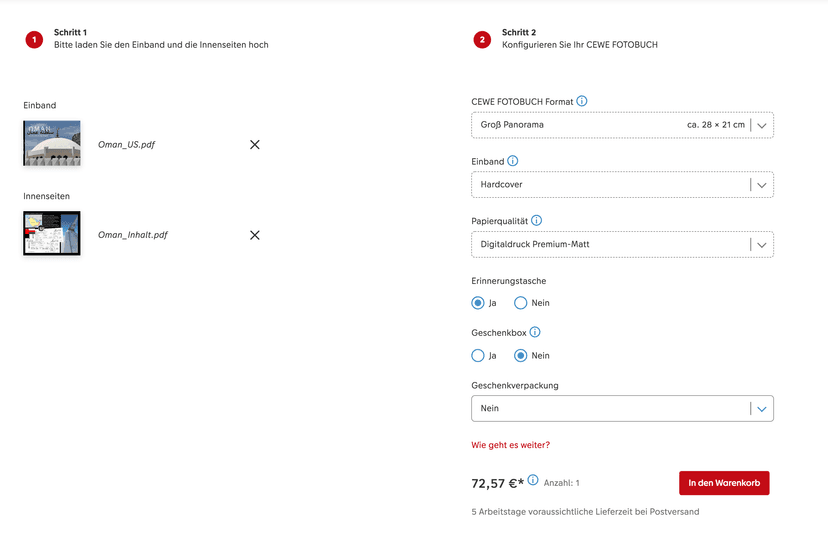
Task: Select Ja for Erinnerungstasche
Action: click(x=478, y=303)
